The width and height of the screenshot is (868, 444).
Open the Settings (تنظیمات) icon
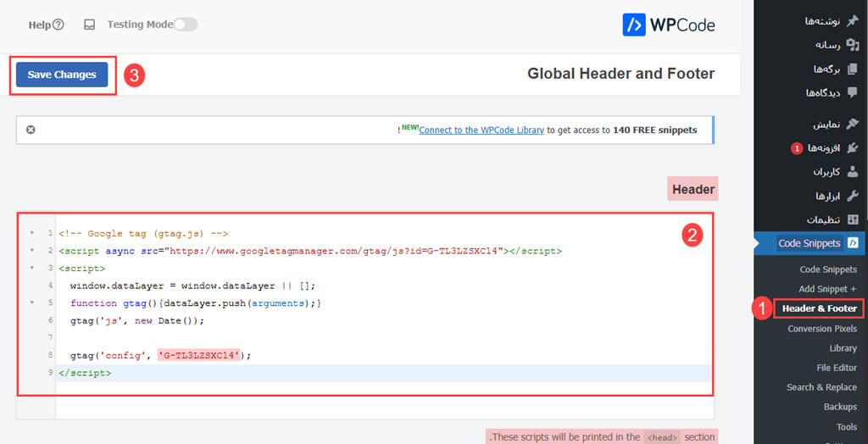click(x=853, y=219)
